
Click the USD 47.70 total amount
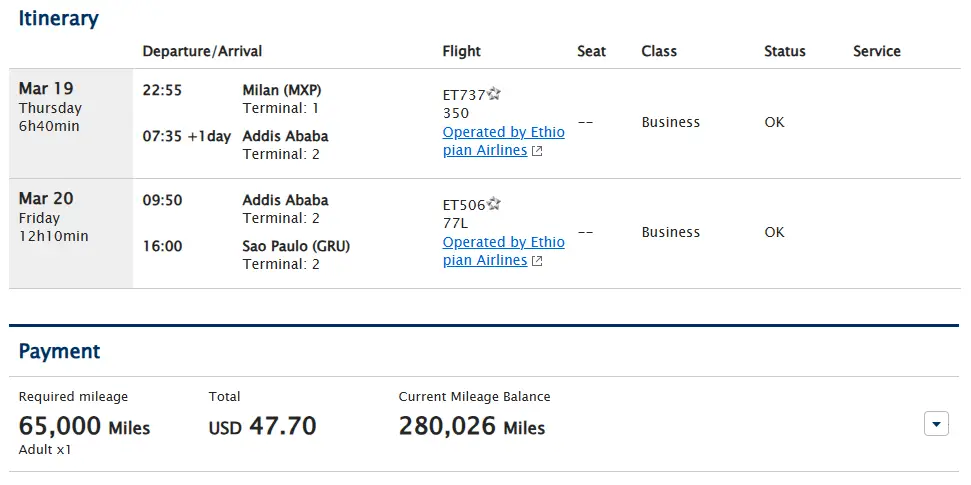(262, 426)
